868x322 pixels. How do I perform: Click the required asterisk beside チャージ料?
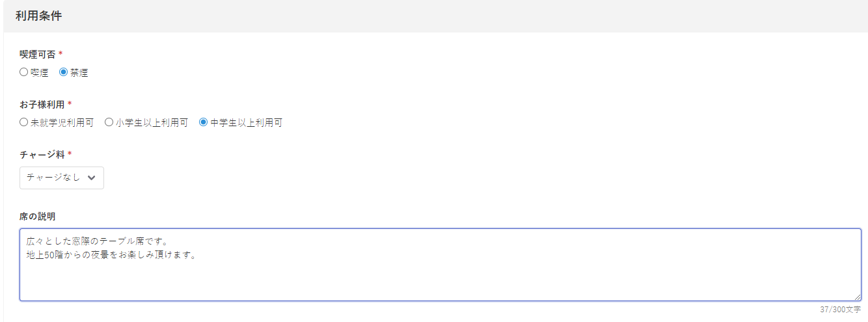coord(70,154)
